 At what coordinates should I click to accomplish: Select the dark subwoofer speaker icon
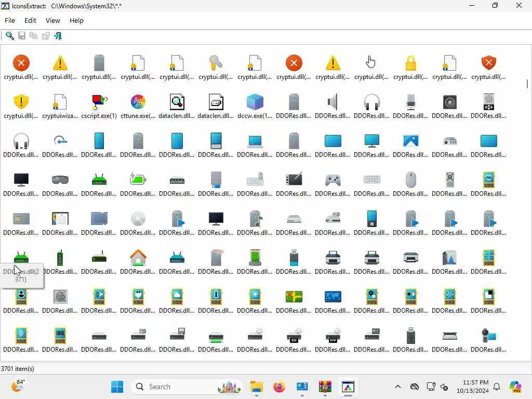[449, 102]
